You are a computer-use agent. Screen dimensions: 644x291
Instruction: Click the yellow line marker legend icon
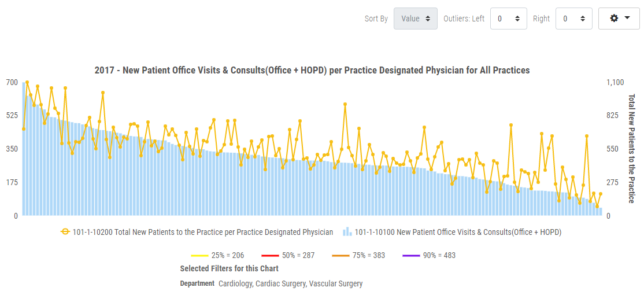click(65, 232)
